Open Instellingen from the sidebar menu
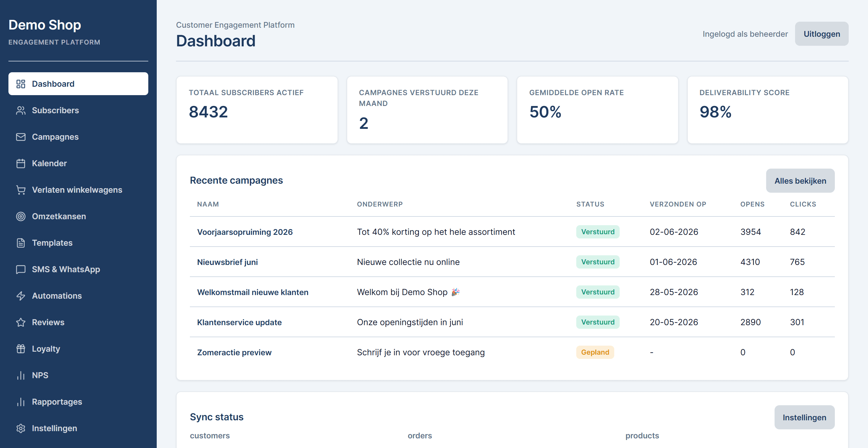 (78, 428)
